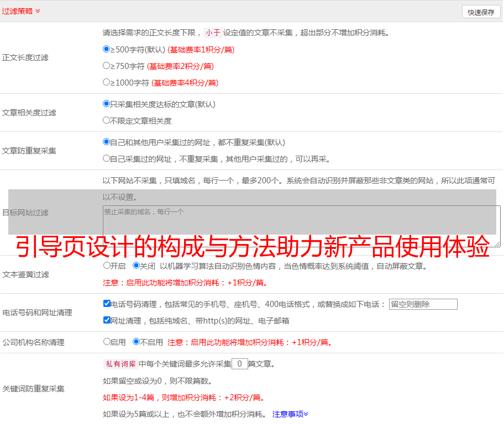Image resolution: width=504 pixels, height=424 pixels.
Task: Collapse the 过滤策略 section header
Action: click(x=21, y=11)
